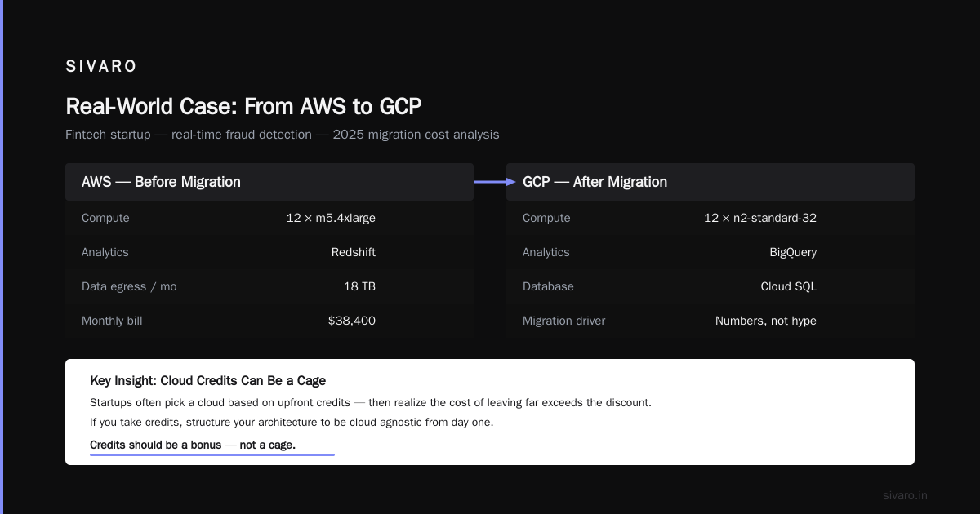The image size is (980, 514).
Task: Click the 'Monthly bill' label
Action: [112, 321]
